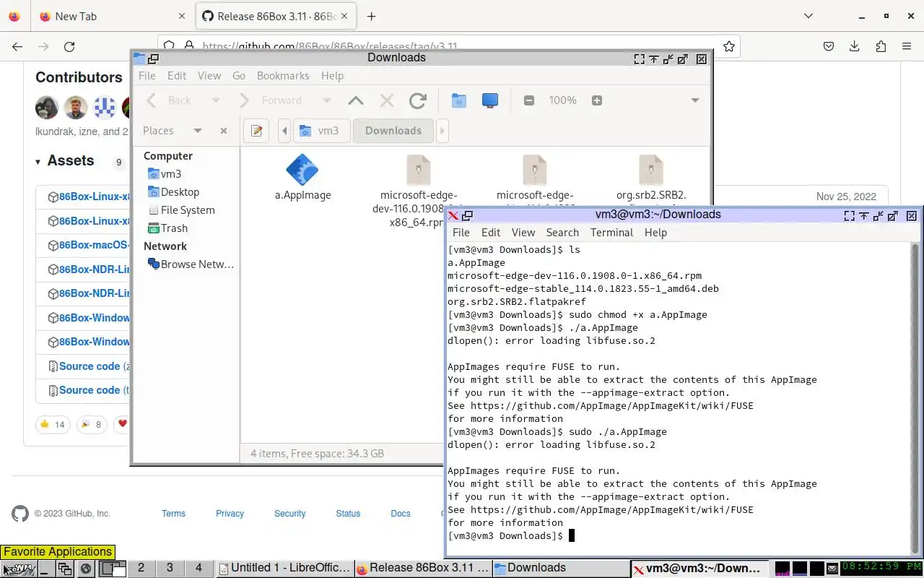Switch to the New Tab browser tab

[112, 17]
